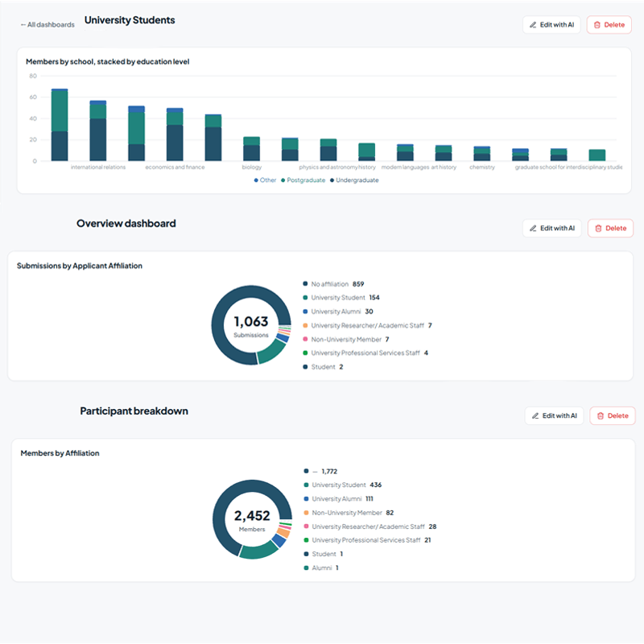
Task: Select the 'Members by Affiliation' card title
Action: [60, 453]
